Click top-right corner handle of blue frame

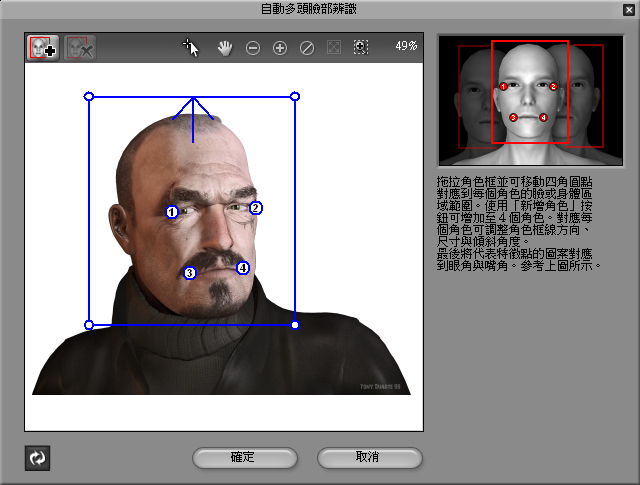295,96
